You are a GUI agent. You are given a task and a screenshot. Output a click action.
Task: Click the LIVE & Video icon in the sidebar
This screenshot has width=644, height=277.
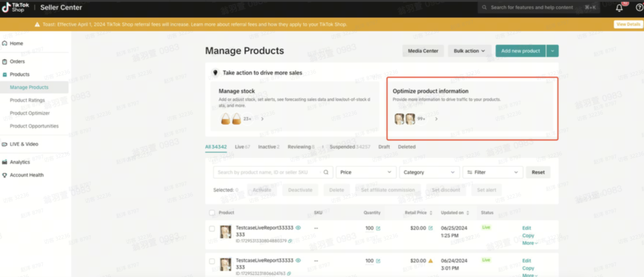4,144
